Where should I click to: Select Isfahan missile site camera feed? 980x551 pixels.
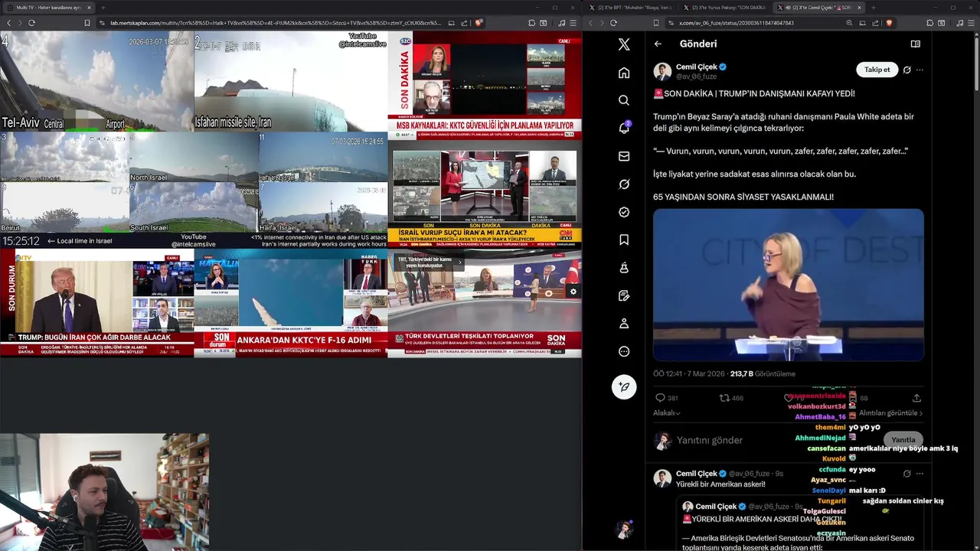[x=291, y=81]
